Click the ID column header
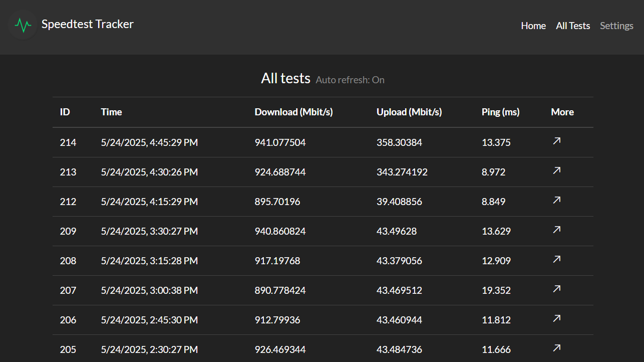644x362 pixels. click(65, 112)
